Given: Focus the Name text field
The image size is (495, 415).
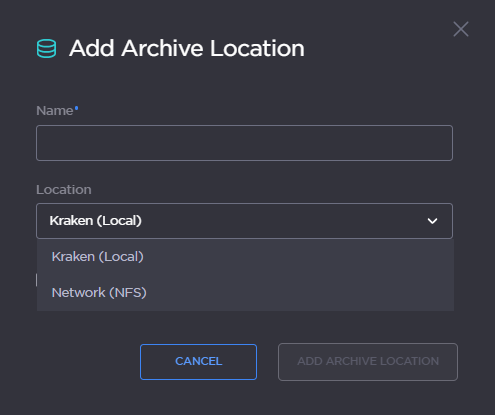Looking at the screenshot, I should [244, 143].
